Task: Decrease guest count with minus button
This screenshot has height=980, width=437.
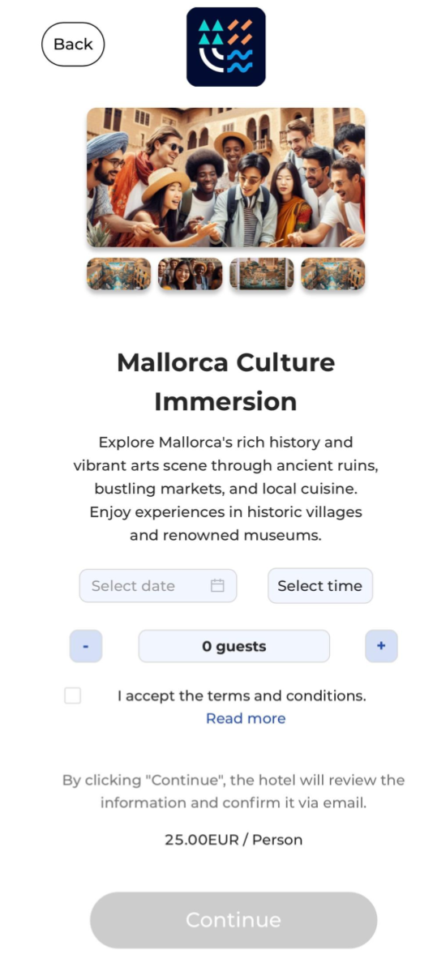Action: tap(86, 646)
